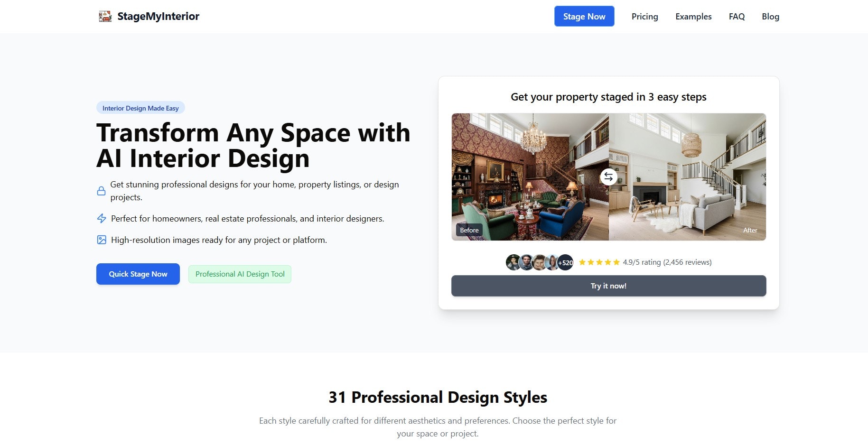Viewport: 868px width, 445px height.
Task: Navigate to the FAQ section in the top menu
Action: tap(736, 16)
